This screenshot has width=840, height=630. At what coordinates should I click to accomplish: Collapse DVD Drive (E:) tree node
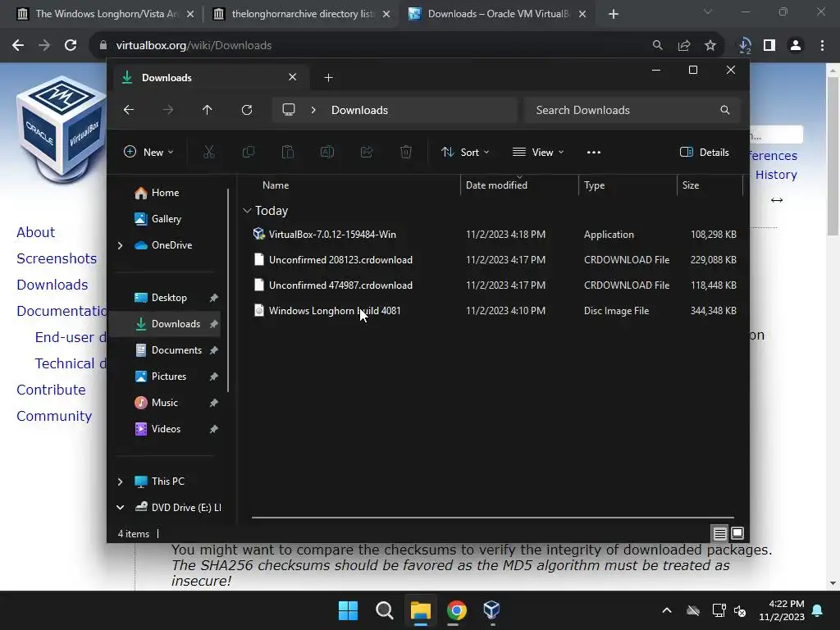coord(120,507)
